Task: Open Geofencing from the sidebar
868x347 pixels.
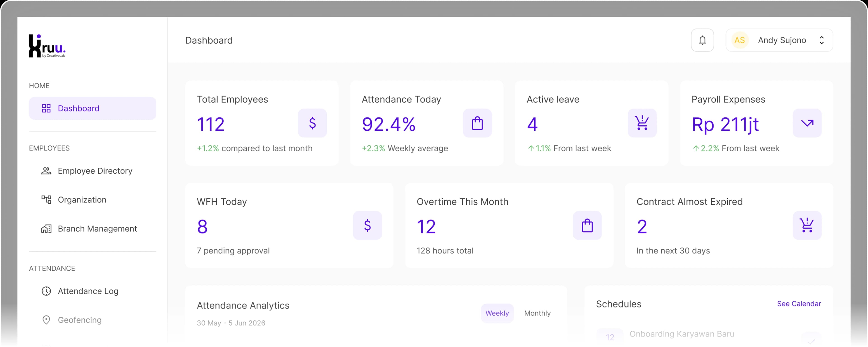Action: pos(92,320)
